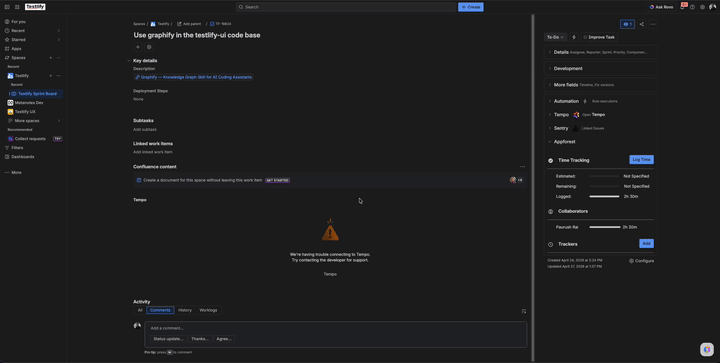720x363 pixels.
Task: Switch to the All activity tab
Action: (140, 310)
